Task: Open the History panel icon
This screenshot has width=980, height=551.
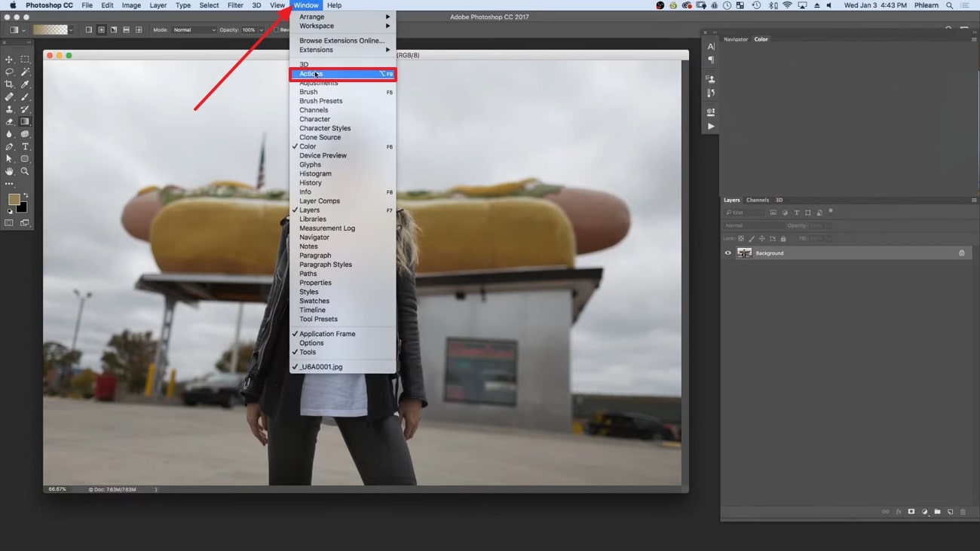Action: pyautogui.click(x=710, y=93)
